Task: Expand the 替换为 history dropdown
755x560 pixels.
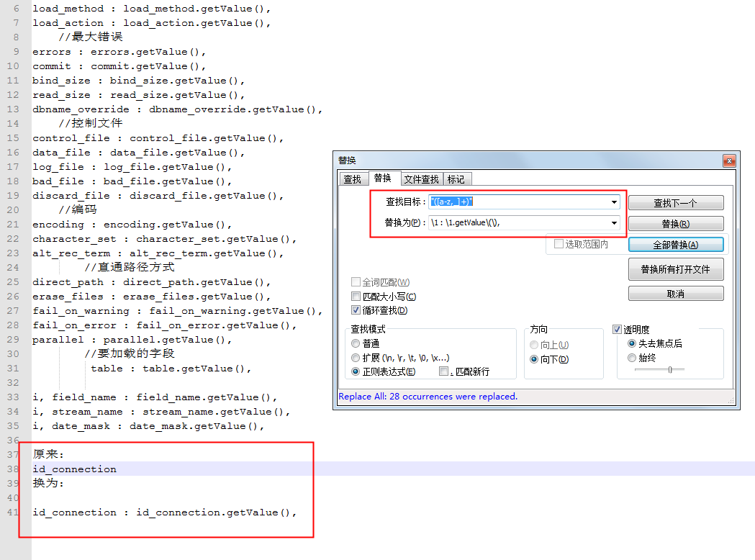Action: click(614, 223)
